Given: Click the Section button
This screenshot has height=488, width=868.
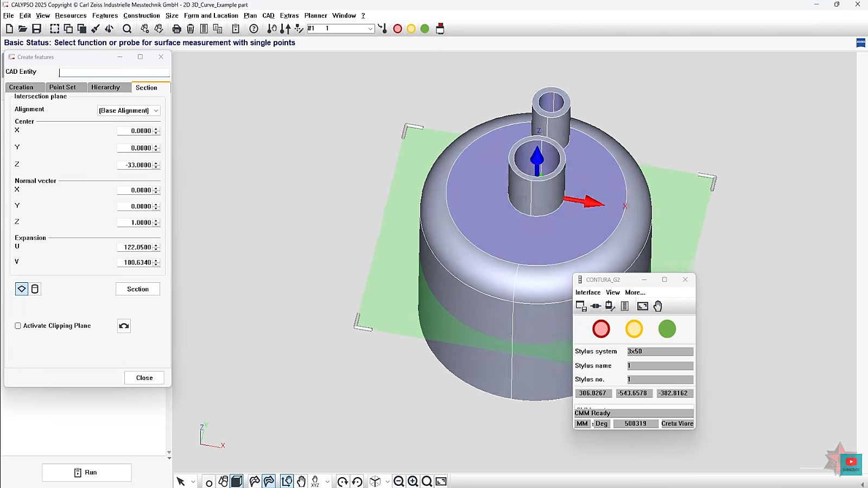Looking at the screenshot, I should pos(138,289).
